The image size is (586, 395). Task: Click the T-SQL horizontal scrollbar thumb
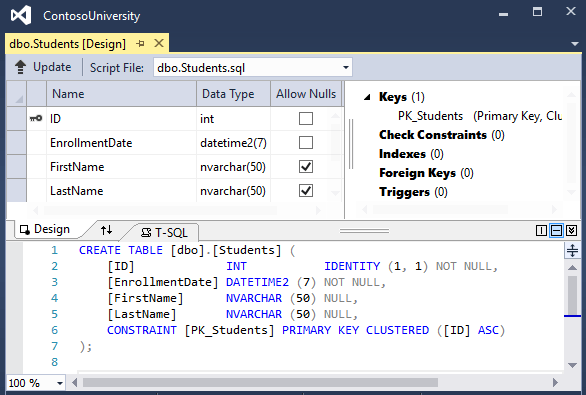pos(260,383)
